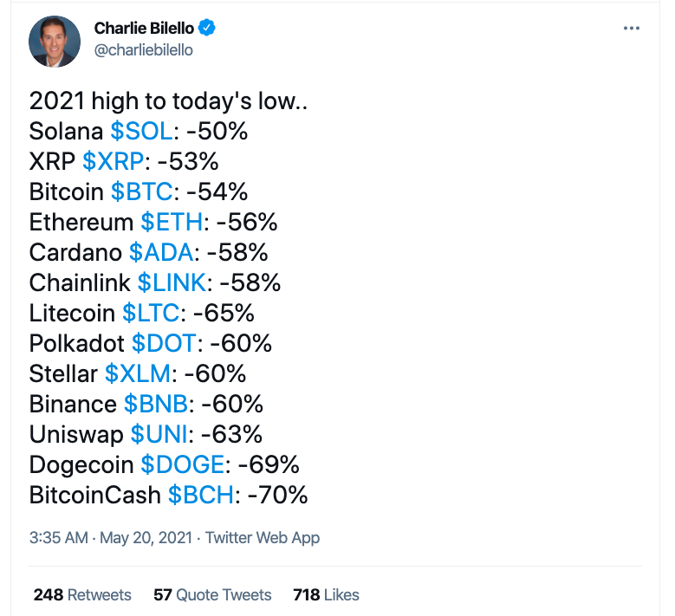Click the @charliebilello handle
The width and height of the screenshot is (675, 616).
[142, 50]
